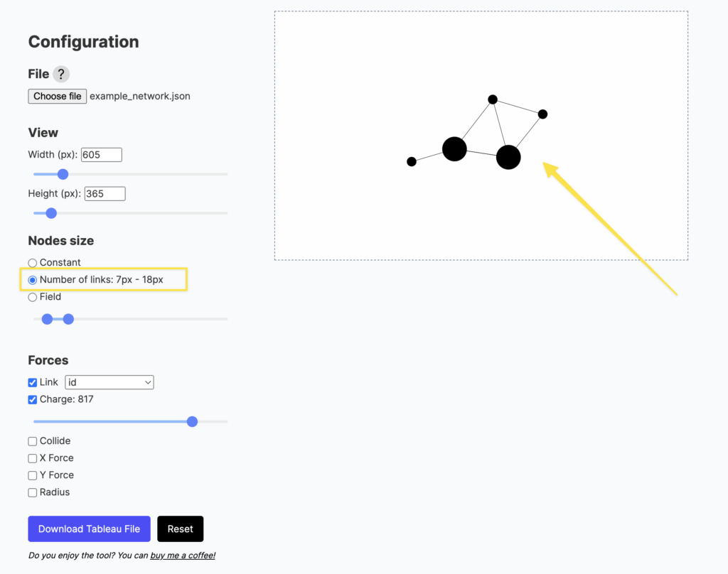Click the Width (px) input field
Image resolution: width=728 pixels, height=574 pixels.
coord(102,154)
